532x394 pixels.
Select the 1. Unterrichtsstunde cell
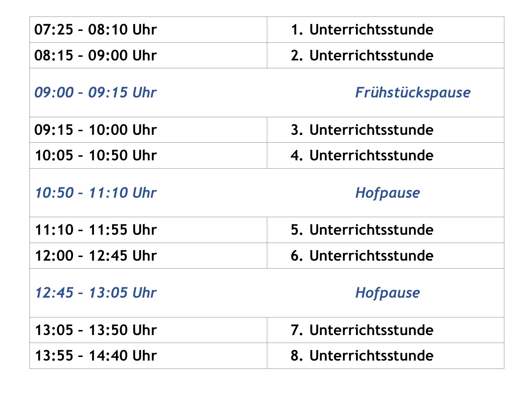(x=362, y=29)
